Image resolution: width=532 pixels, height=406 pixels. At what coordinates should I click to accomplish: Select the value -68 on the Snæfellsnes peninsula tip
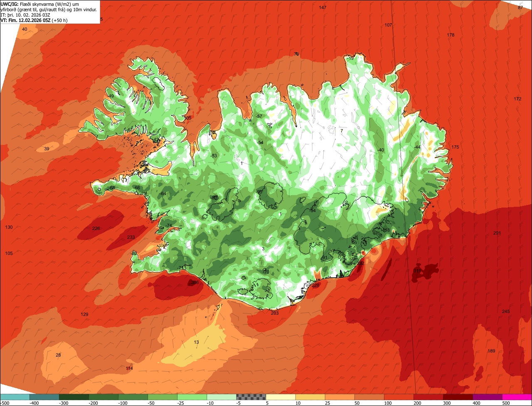112,188
